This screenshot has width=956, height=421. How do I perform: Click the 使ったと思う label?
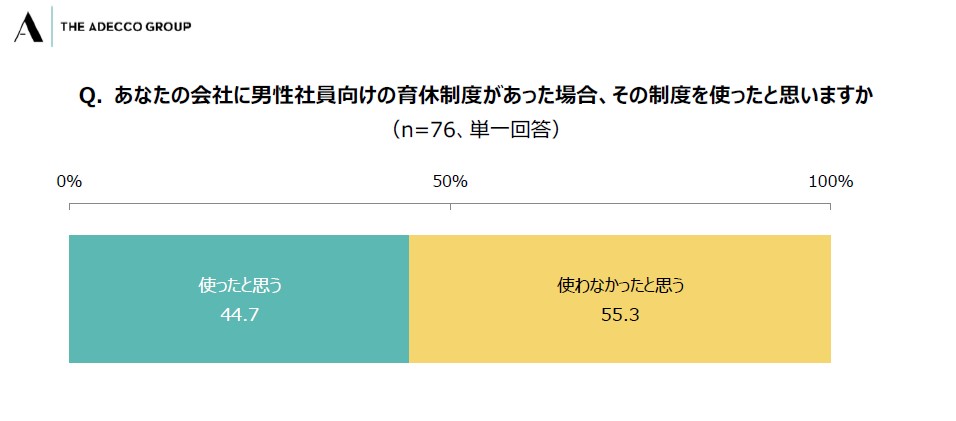click(241, 285)
